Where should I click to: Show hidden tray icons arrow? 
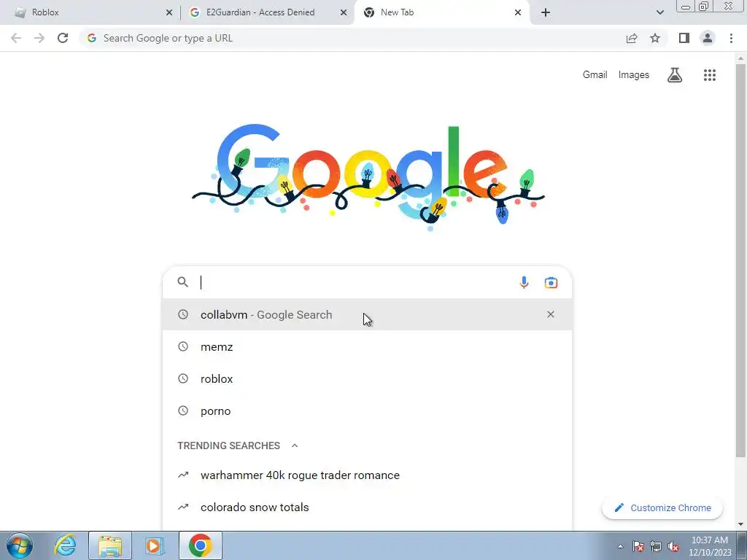click(x=620, y=546)
